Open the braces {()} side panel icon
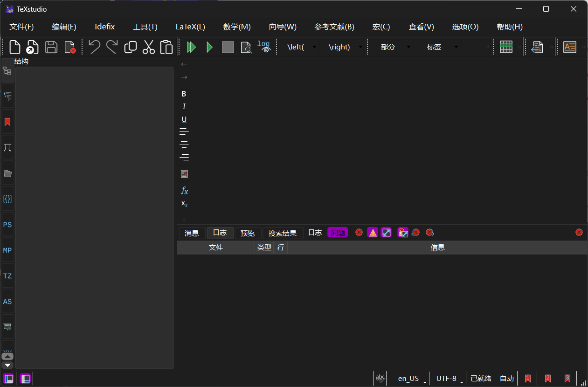Image resolution: width=588 pixels, height=387 pixels. click(x=7, y=199)
